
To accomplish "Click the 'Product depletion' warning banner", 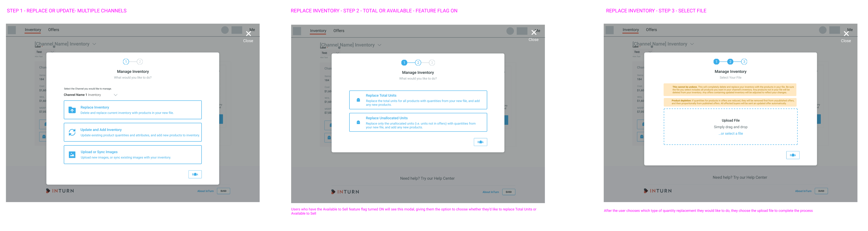I will 730,102.
